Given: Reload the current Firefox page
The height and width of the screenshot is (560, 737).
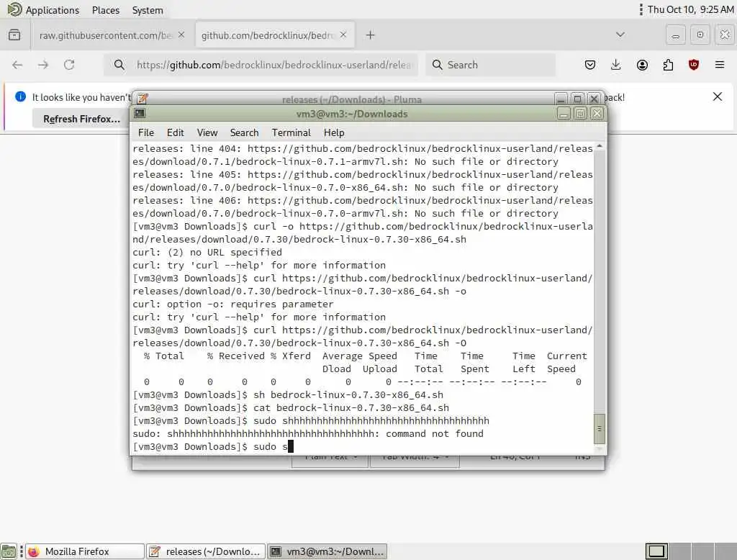Looking at the screenshot, I should pos(69,65).
